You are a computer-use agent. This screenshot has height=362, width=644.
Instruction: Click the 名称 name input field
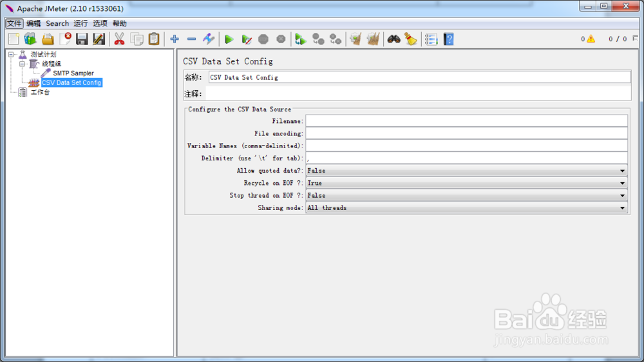(419, 77)
